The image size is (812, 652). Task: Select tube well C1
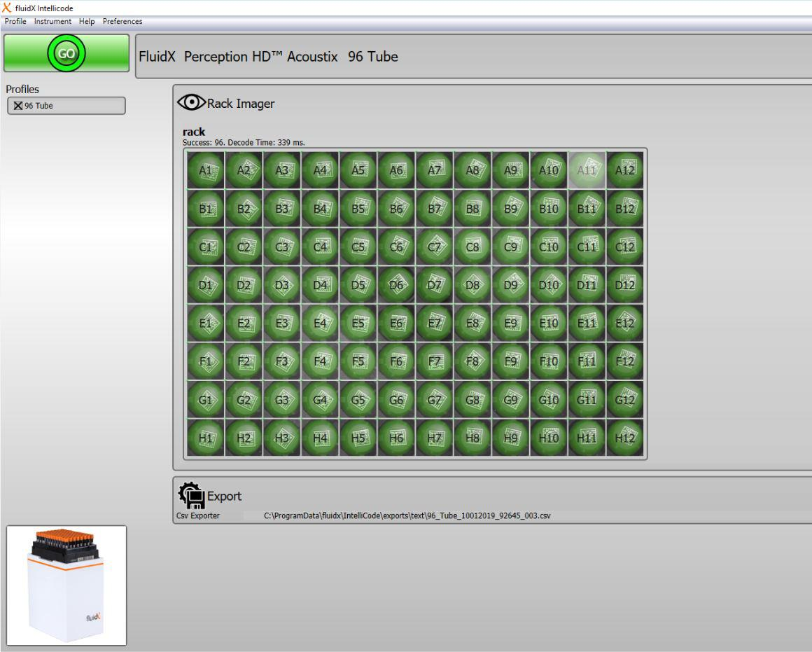point(206,247)
